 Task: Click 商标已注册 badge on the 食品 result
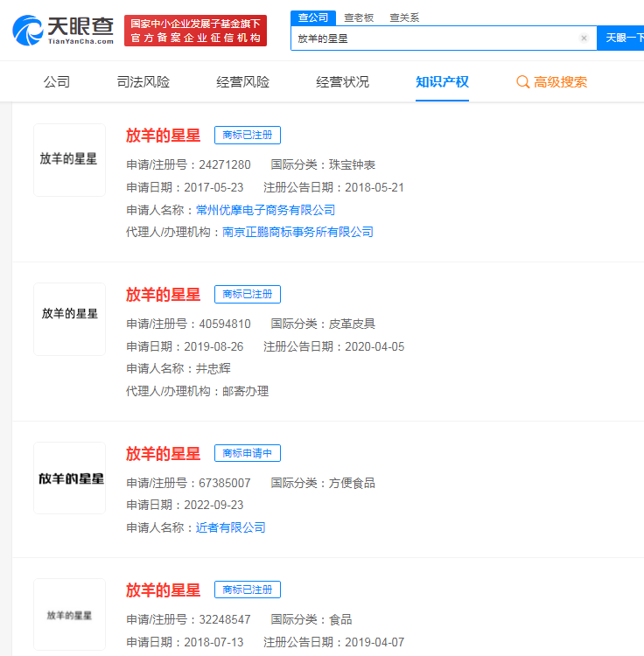(x=248, y=590)
